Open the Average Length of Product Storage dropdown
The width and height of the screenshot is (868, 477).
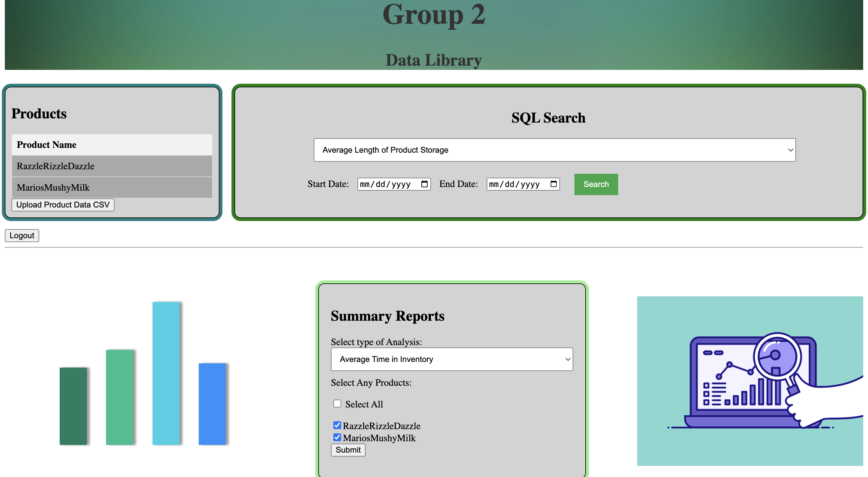coord(554,150)
